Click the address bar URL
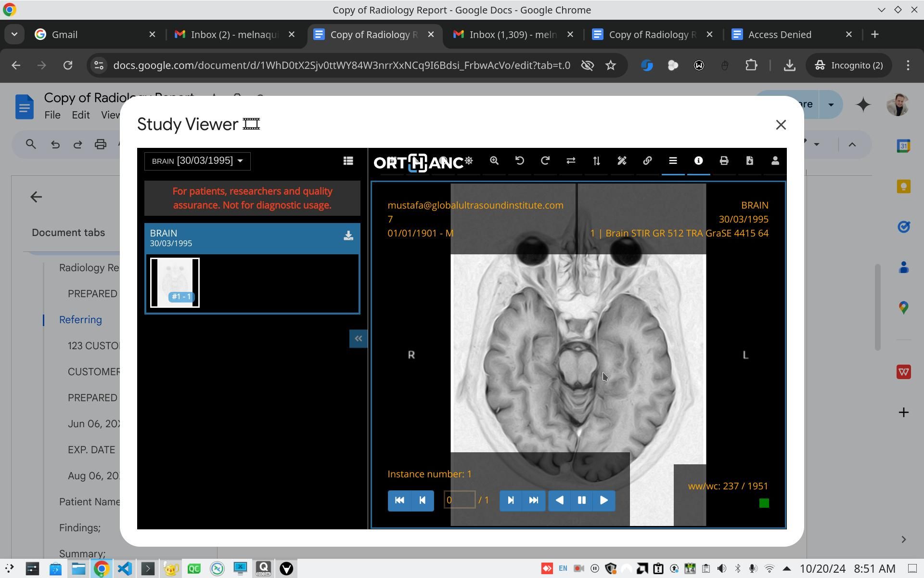 (342, 66)
